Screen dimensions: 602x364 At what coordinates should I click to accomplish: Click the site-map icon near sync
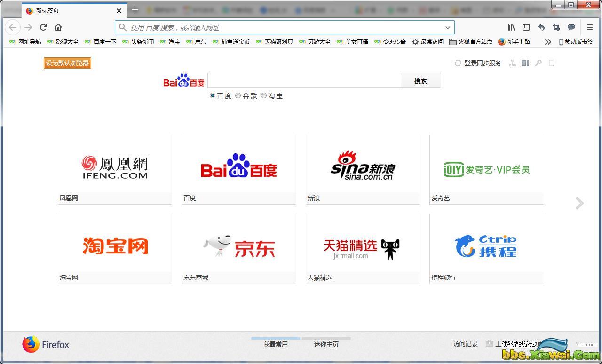[x=513, y=63]
